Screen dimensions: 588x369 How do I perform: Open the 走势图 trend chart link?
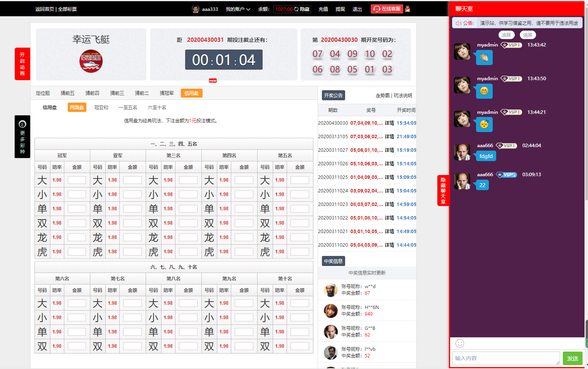382,96
